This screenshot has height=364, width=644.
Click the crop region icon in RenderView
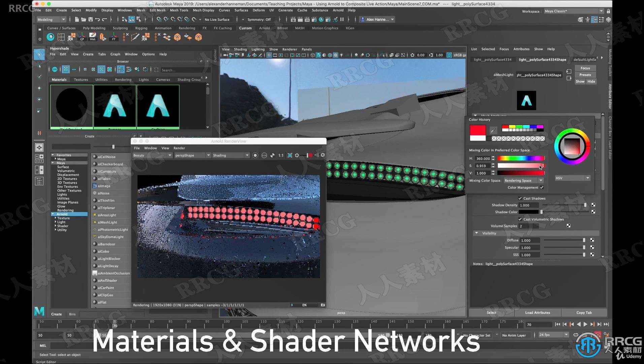290,155
